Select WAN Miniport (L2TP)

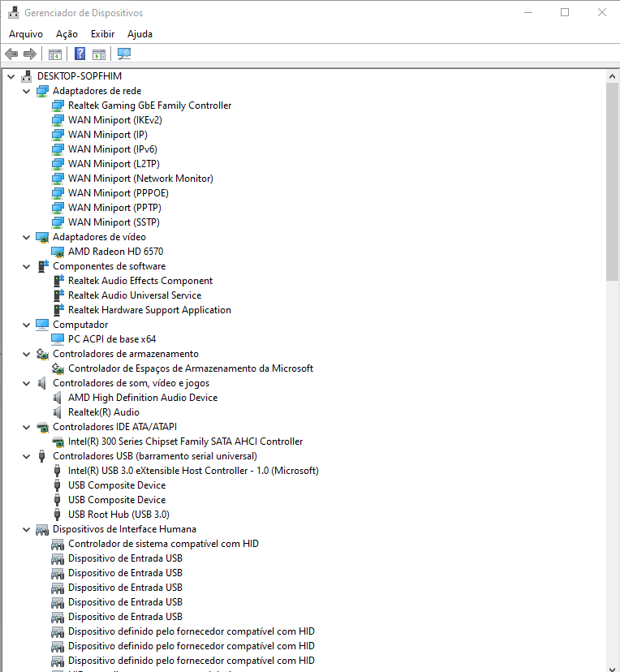pyautogui.click(x=114, y=164)
